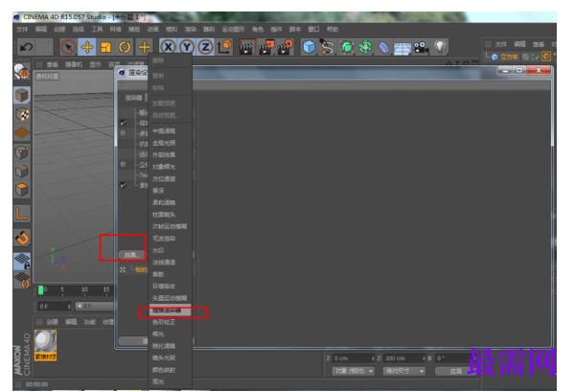Click the Undo arrow icon
The image size is (574, 392).
pyautogui.click(x=26, y=47)
